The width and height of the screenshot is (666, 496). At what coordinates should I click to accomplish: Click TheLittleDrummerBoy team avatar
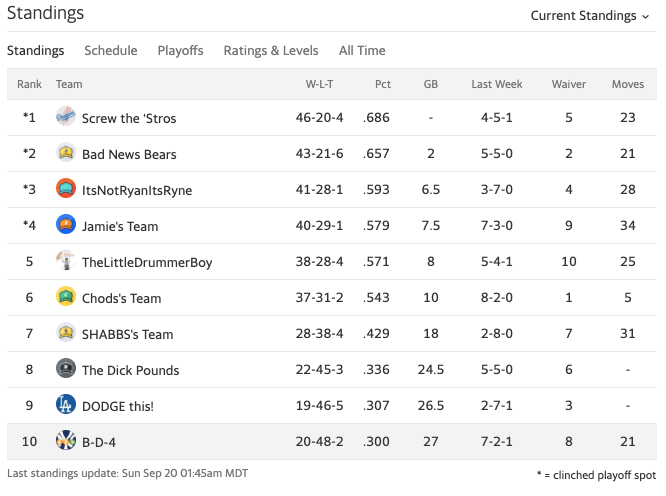(x=66, y=261)
